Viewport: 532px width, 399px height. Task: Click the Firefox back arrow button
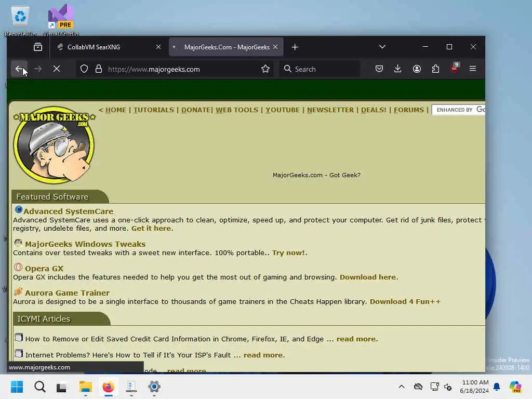tap(19, 69)
